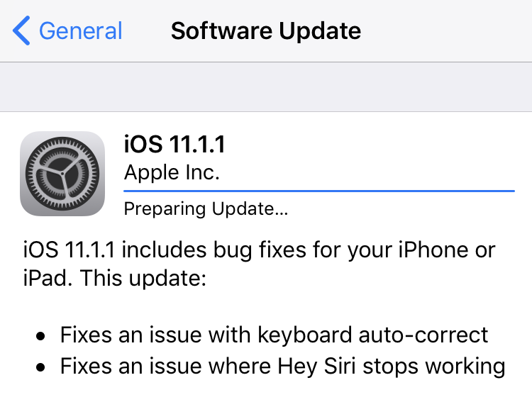Select the keyboard auto-correct fix line
This screenshot has height=402, width=532.
click(x=274, y=335)
